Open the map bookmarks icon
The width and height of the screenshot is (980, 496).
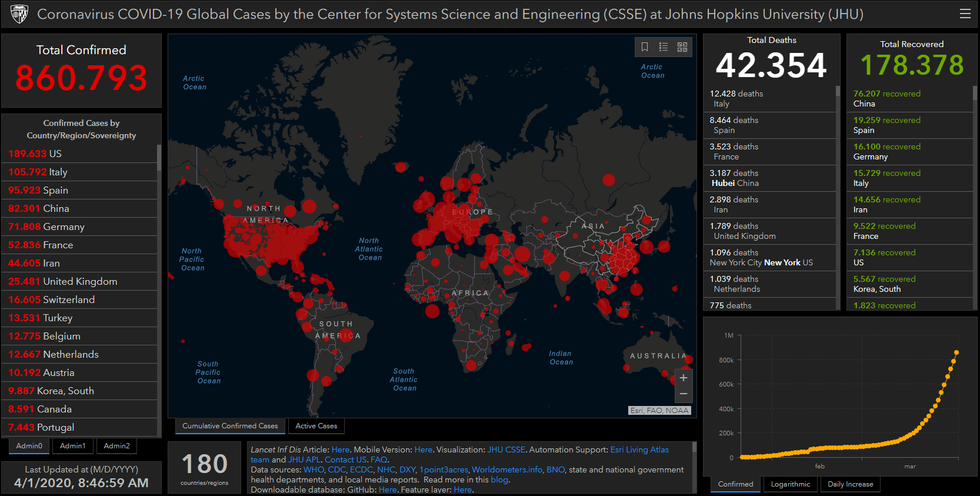click(x=645, y=47)
